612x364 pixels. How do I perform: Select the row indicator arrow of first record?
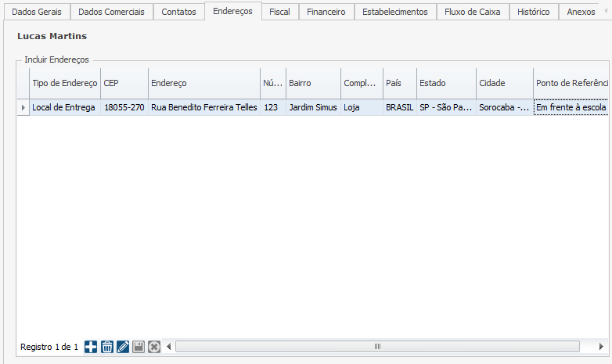click(x=22, y=107)
